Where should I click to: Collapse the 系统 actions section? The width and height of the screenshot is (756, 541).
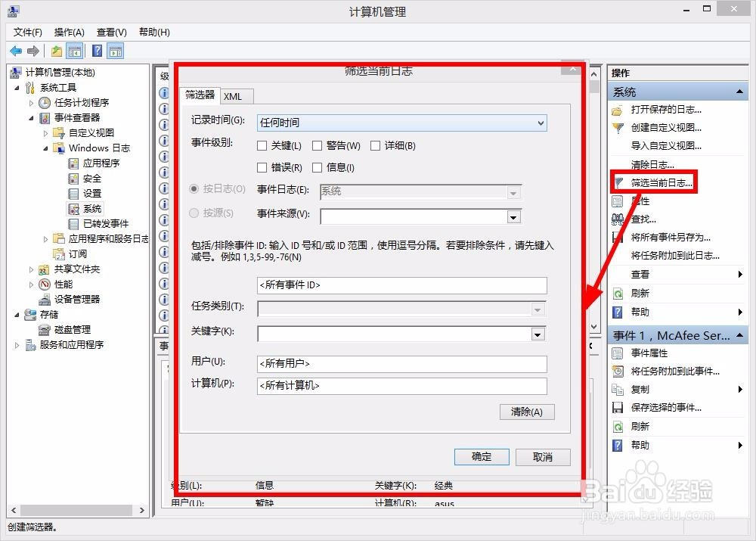coord(739,92)
